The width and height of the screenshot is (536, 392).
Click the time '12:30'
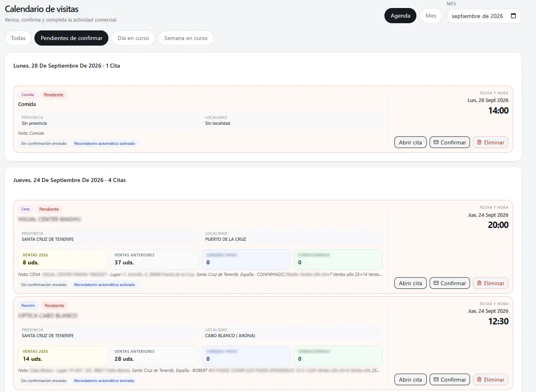(498, 322)
